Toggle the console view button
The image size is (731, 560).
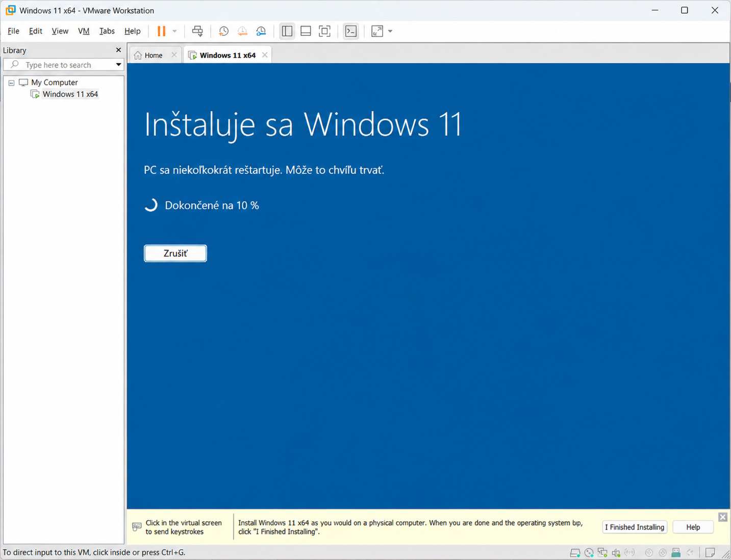pos(351,31)
